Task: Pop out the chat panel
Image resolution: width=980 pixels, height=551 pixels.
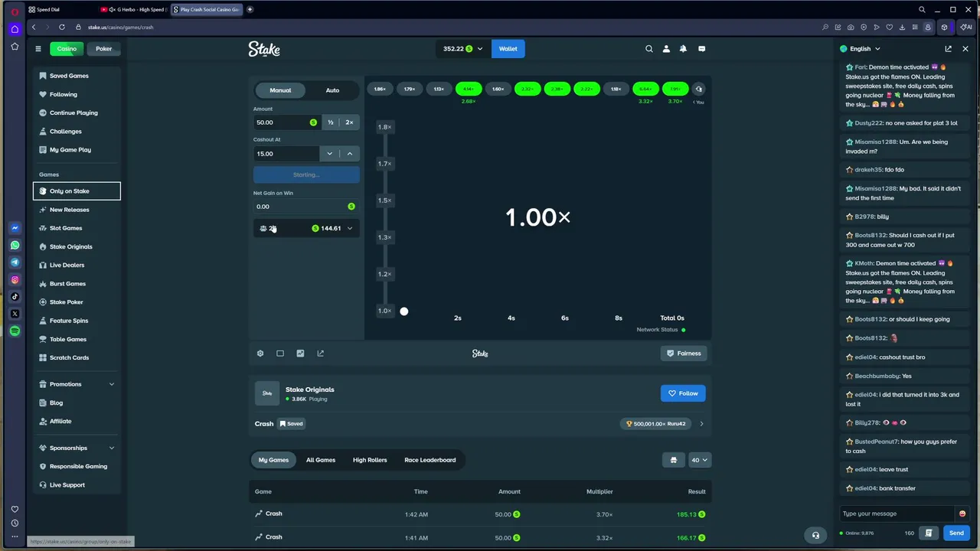Action: [948, 49]
